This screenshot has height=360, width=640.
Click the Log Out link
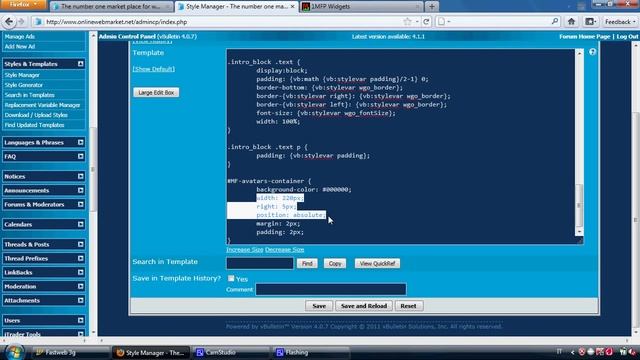627,36
